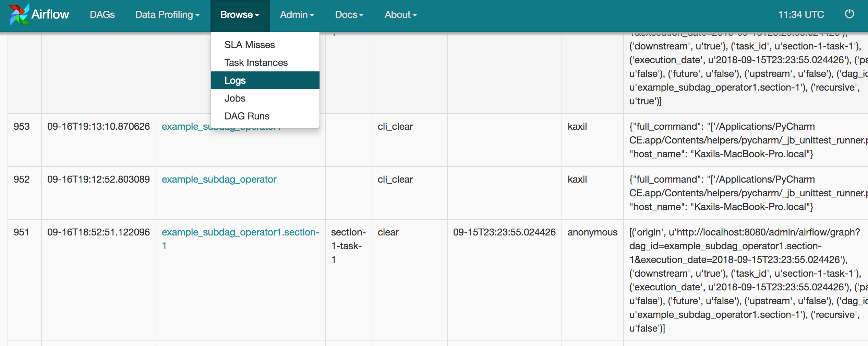Click owner kaxil in row 952

coord(577,179)
